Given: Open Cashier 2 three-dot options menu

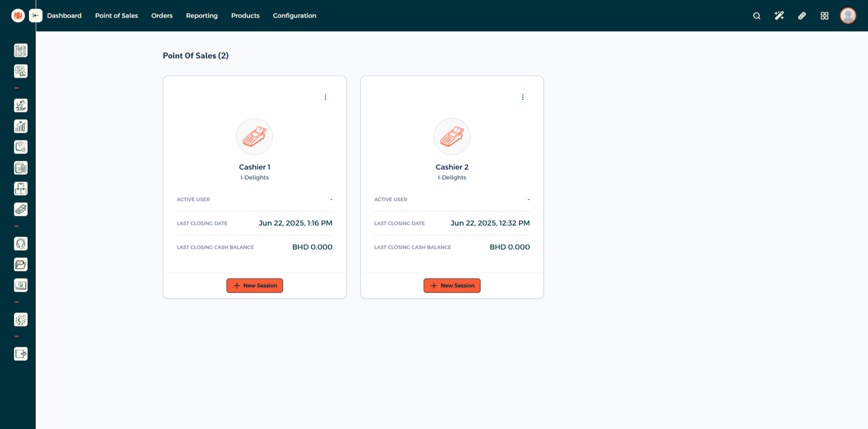Looking at the screenshot, I should click(x=523, y=97).
